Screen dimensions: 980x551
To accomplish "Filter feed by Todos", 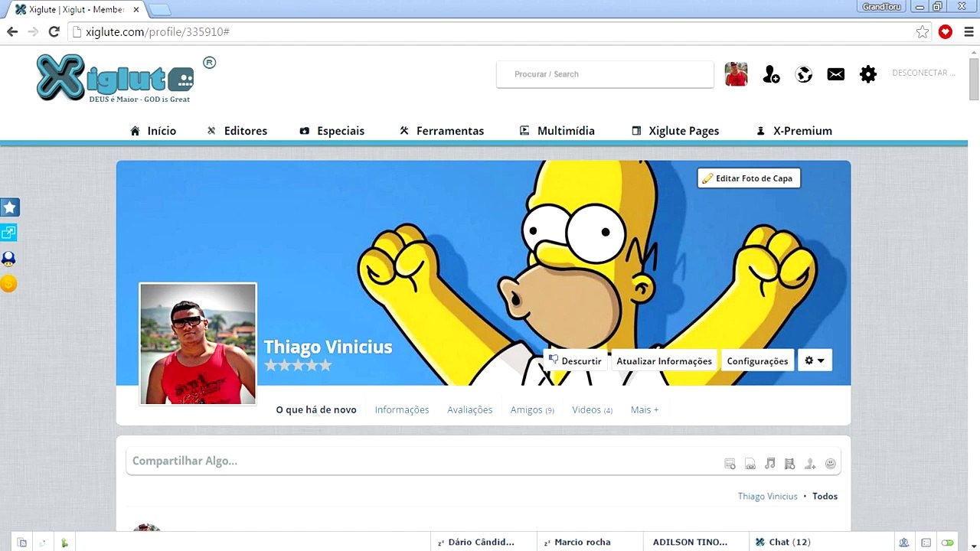I will click(x=825, y=496).
